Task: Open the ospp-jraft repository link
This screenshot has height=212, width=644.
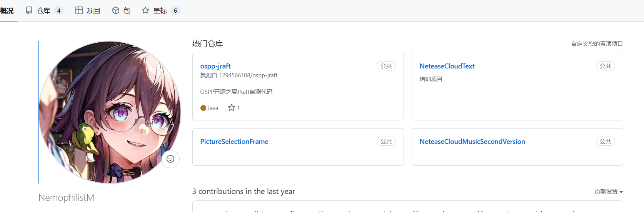Action: (x=215, y=66)
